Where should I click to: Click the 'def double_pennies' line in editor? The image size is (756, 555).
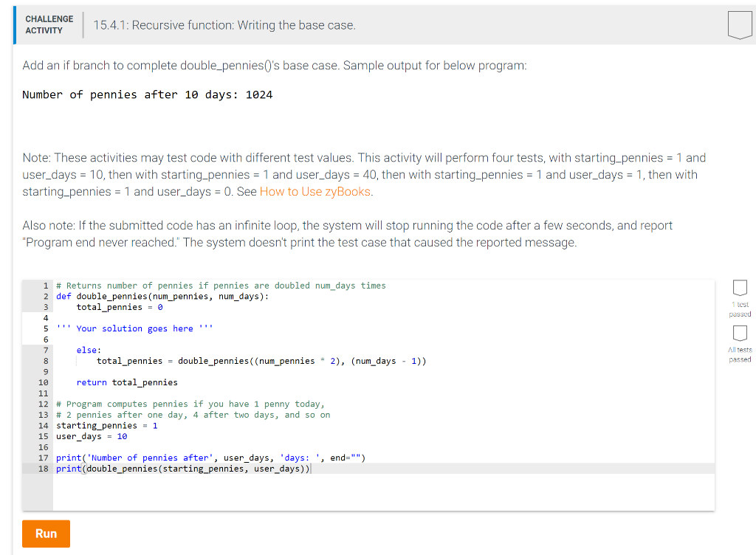(162, 296)
